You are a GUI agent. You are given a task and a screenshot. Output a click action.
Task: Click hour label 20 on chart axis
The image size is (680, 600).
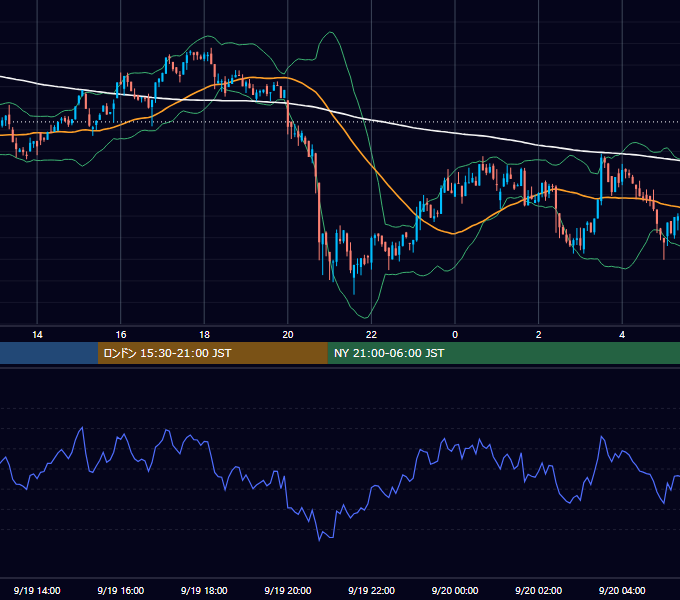[288, 335]
